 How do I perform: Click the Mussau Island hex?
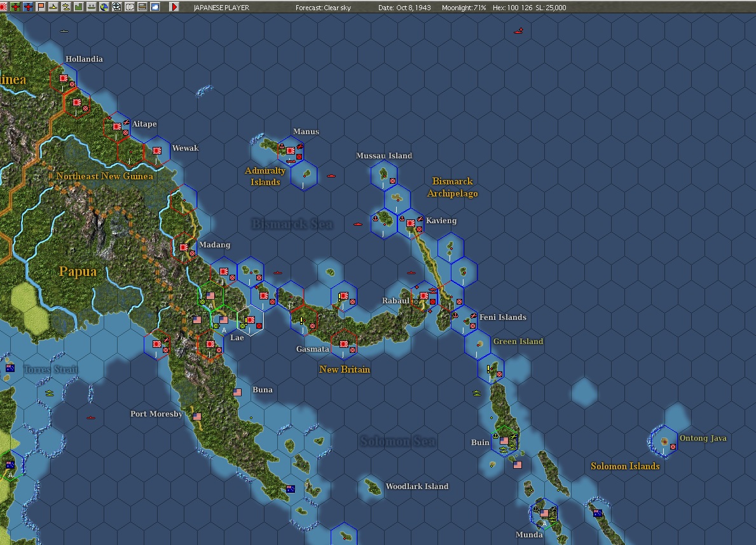[384, 175]
